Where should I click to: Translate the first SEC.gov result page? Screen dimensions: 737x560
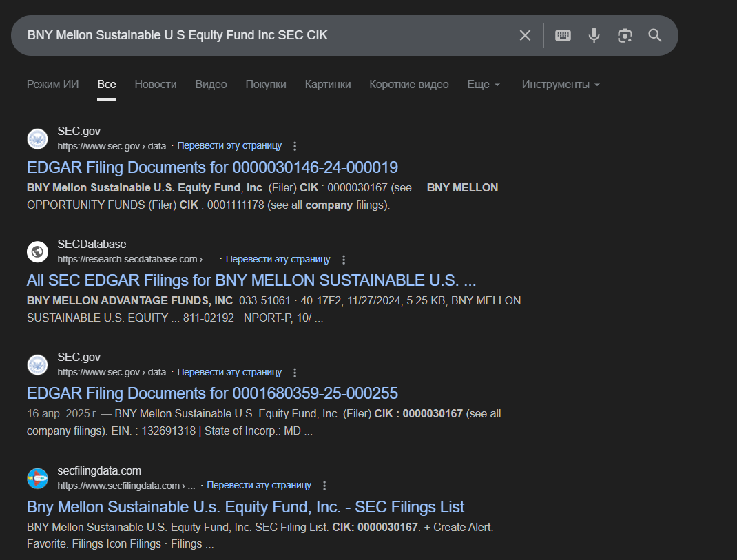click(x=229, y=146)
